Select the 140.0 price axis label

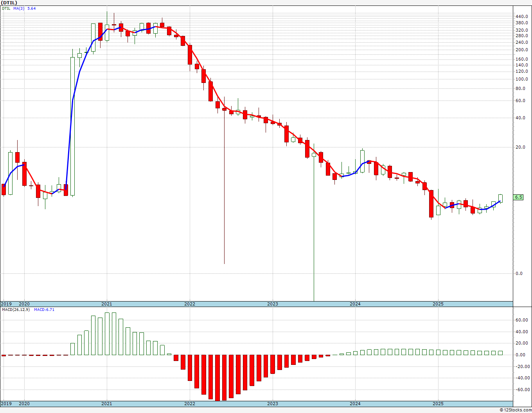[x=522, y=65]
